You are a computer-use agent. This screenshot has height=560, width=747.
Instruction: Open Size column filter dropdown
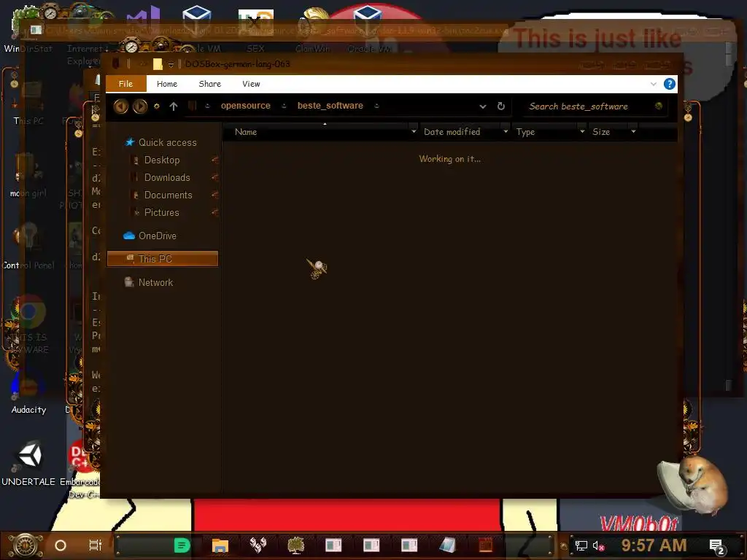[x=633, y=131]
